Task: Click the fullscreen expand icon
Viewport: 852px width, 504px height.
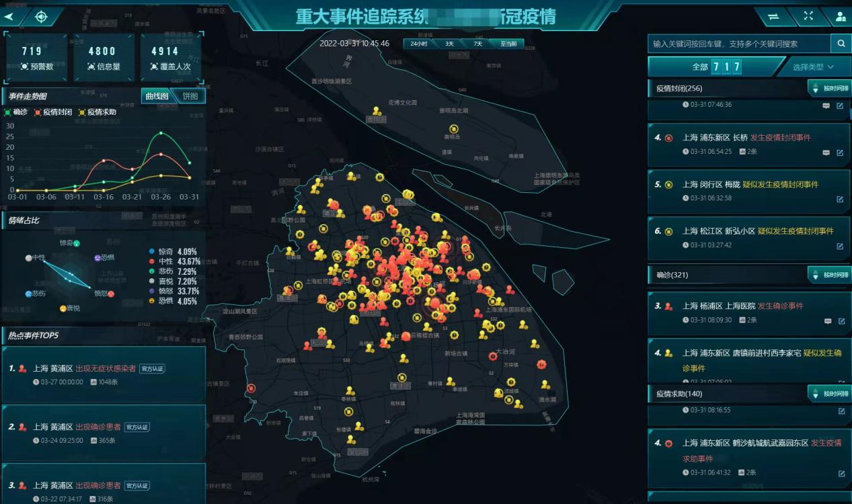Action: click(808, 17)
